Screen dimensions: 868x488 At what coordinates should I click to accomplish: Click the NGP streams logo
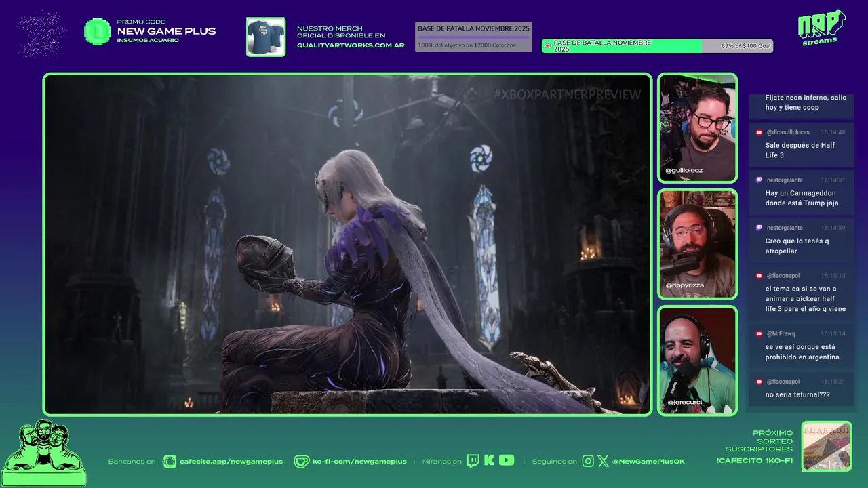point(821,28)
